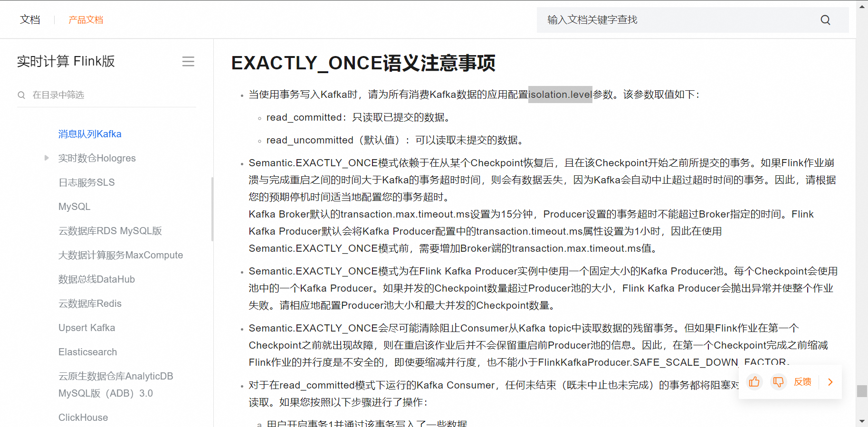Click the page scrollbar down arrow

click(x=862, y=421)
